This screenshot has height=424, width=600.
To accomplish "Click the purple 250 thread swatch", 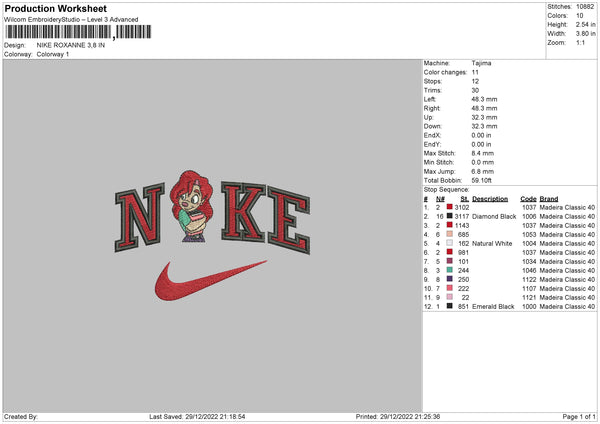I will coord(450,279).
